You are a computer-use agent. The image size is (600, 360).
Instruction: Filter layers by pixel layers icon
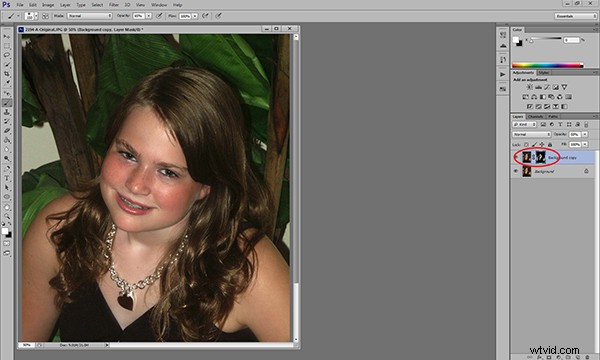(543, 125)
